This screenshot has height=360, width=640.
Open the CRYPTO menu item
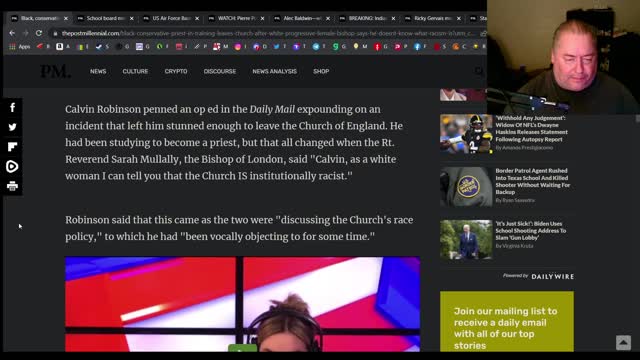(x=176, y=71)
